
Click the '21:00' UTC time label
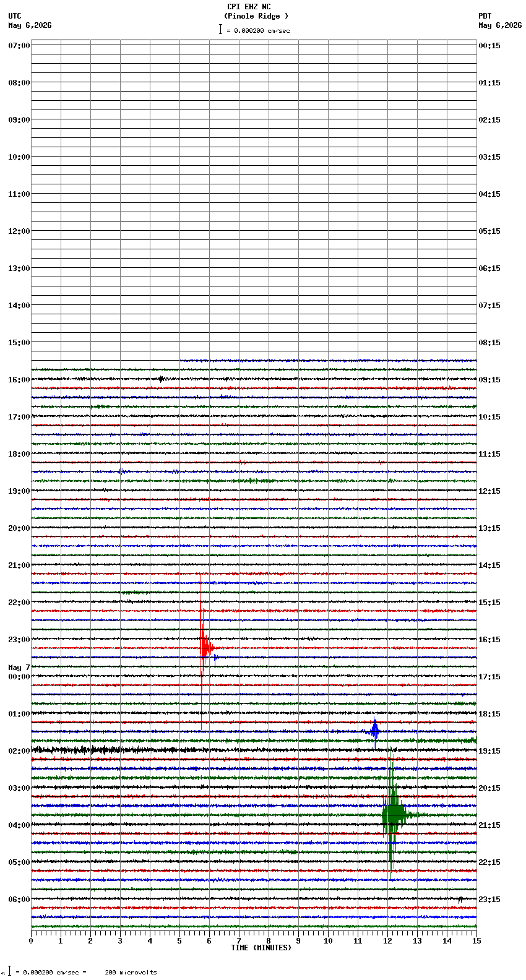19,565
